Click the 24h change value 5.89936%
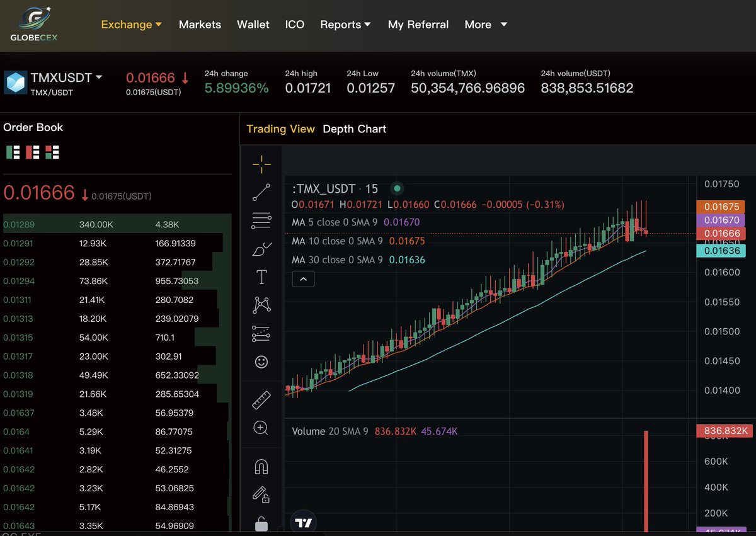This screenshot has height=536, width=756. tap(236, 88)
